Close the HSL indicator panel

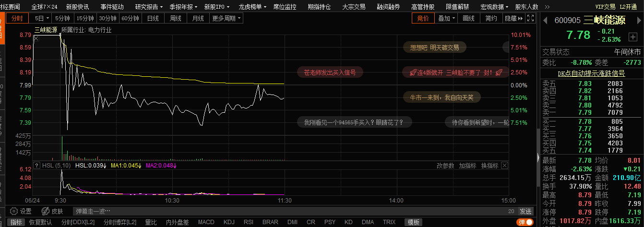504,166
